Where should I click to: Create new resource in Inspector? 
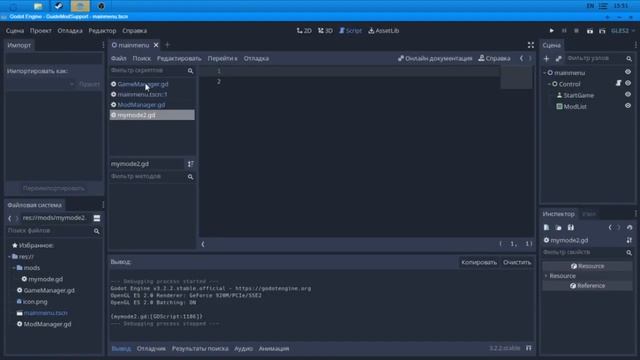click(x=546, y=227)
